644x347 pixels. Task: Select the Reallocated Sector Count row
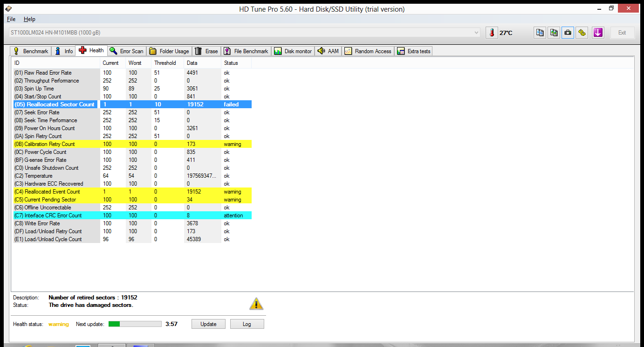point(132,104)
